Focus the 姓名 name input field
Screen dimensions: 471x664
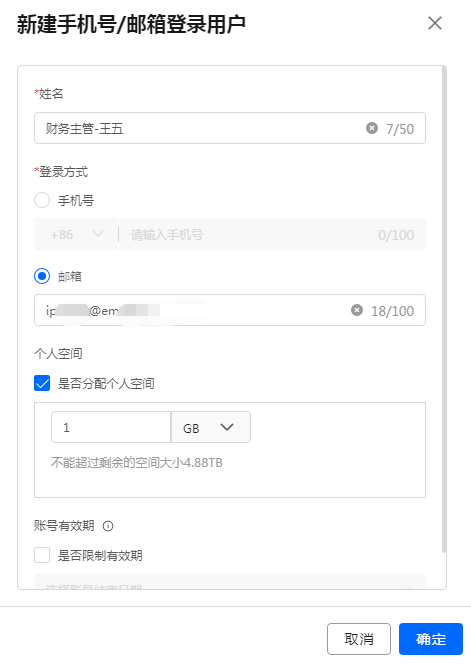pos(230,128)
